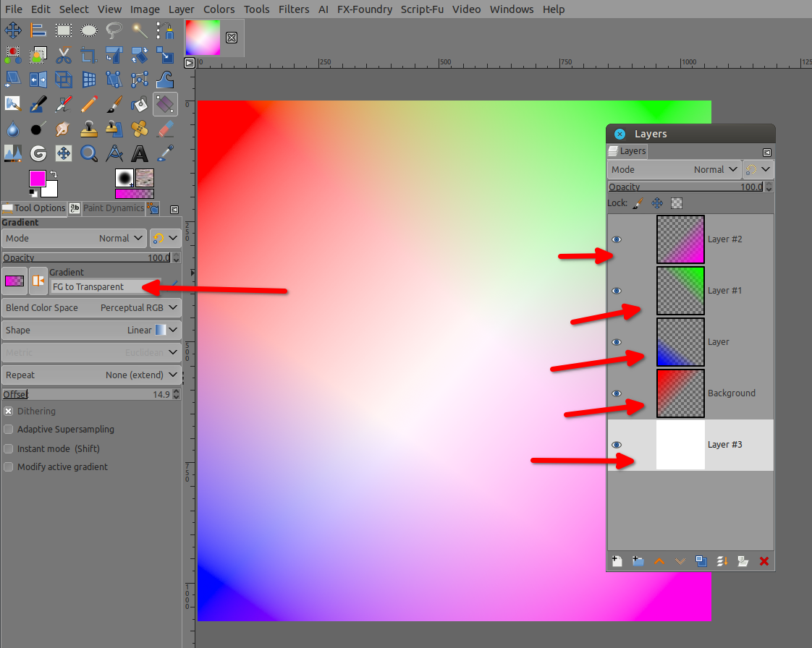Select the Layer #1 thumbnail
The width and height of the screenshot is (812, 648).
[680, 291]
